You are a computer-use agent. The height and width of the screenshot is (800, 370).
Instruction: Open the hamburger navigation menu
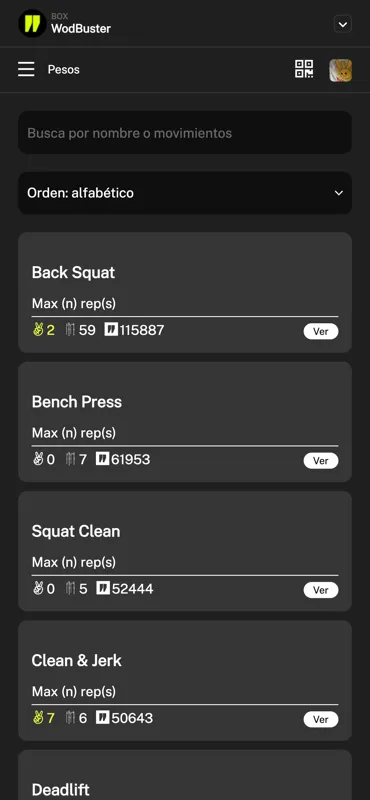(26, 69)
